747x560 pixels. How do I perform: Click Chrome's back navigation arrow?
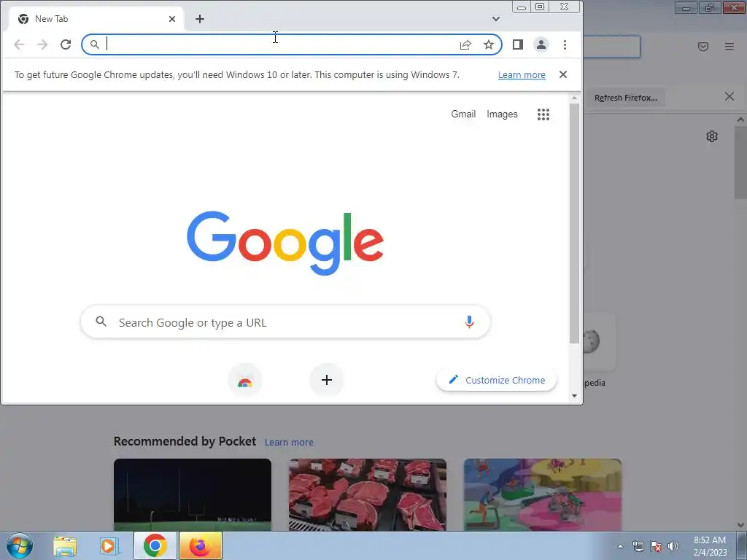[19, 44]
